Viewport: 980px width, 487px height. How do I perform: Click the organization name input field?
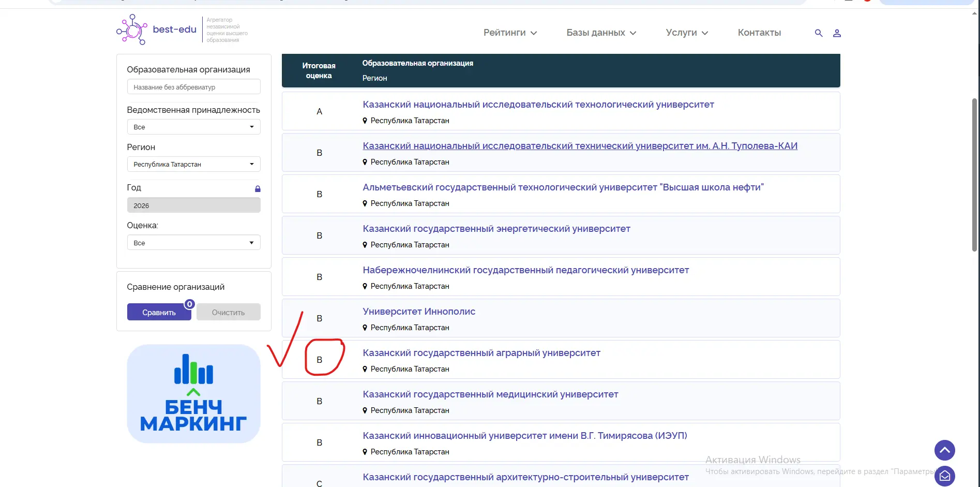[193, 87]
